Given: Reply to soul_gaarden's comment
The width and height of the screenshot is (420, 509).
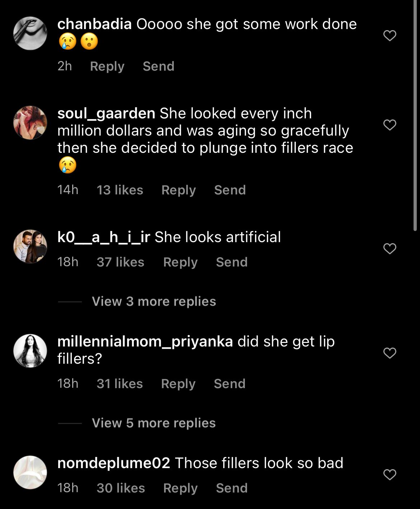Looking at the screenshot, I should (x=178, y=190).
